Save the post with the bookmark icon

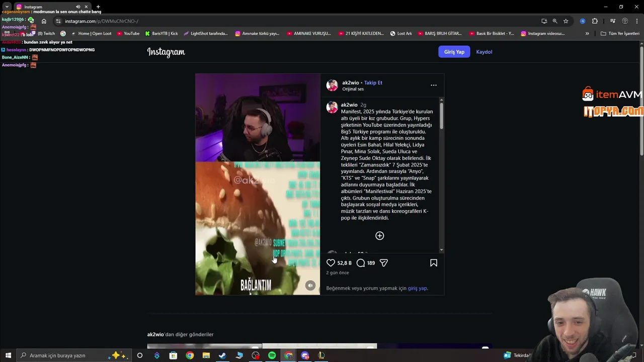[434, 263]
